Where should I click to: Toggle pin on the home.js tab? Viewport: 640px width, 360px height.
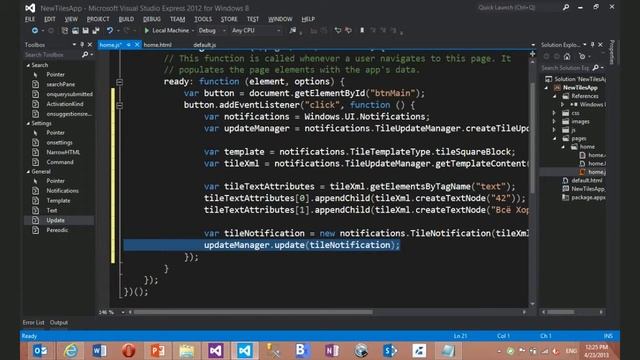[x=128, y=45]
